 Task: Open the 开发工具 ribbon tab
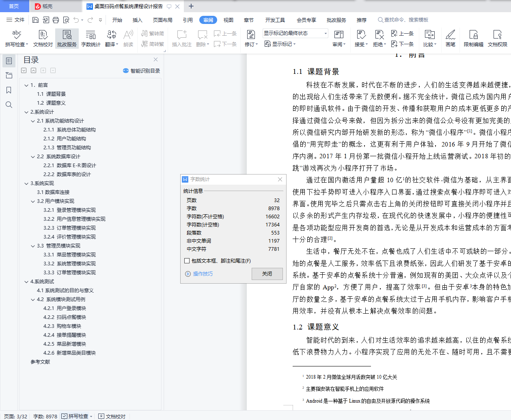click(x=275, y=20)
